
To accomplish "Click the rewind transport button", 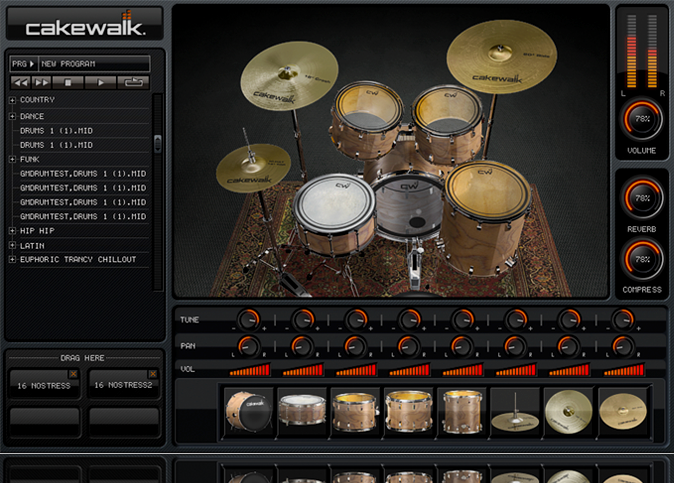I will [x=21, y=83].
